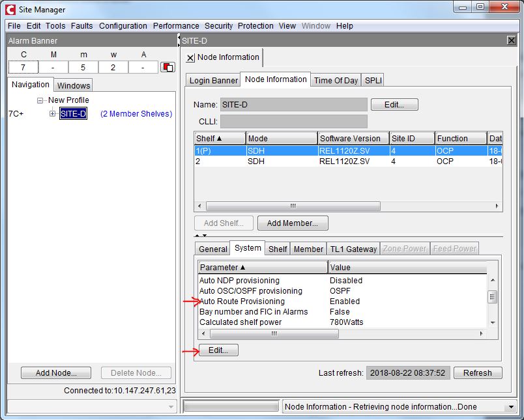
Task: Click the Refresh button
Action: (x=478, y=373)
